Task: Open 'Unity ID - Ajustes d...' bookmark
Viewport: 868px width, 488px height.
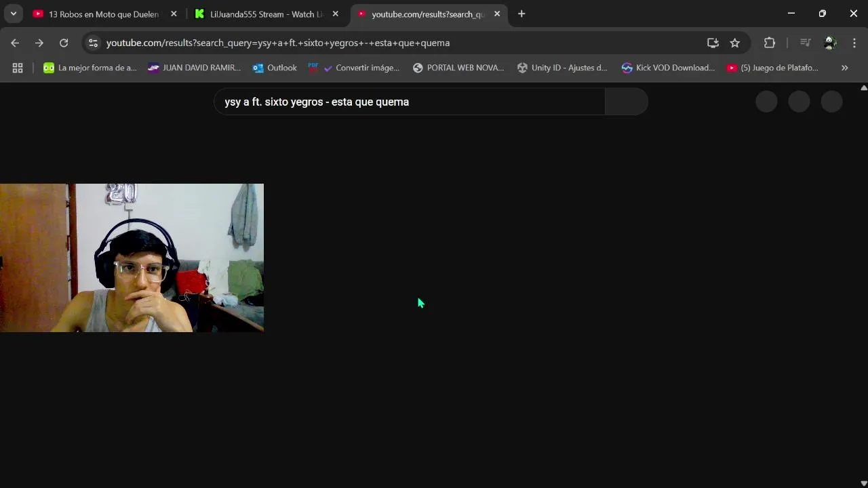Action: tap(562, 68)
